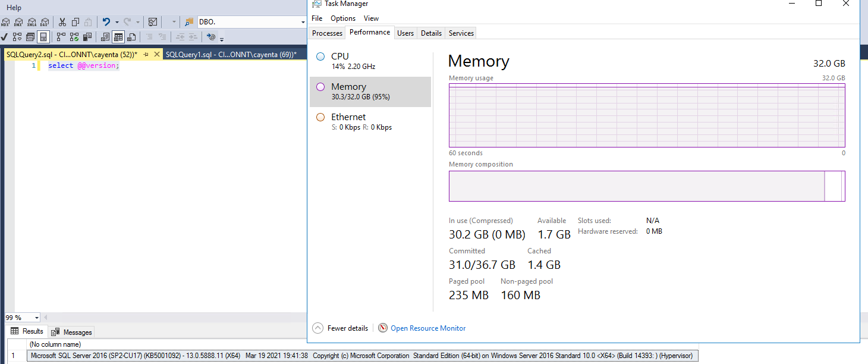This screenshot has width=868, height=364.
Task: Open the Options menu in Task Manager
Action: 342,18
